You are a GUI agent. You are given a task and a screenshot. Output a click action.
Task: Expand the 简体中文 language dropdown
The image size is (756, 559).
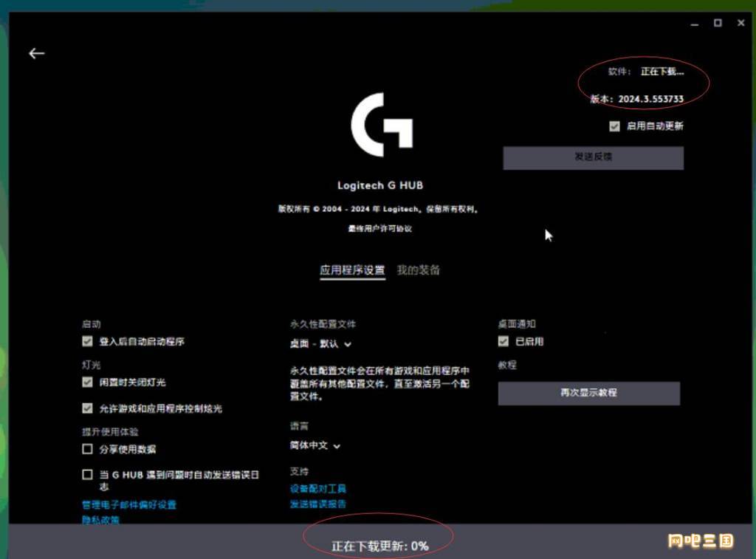point(315,446)
